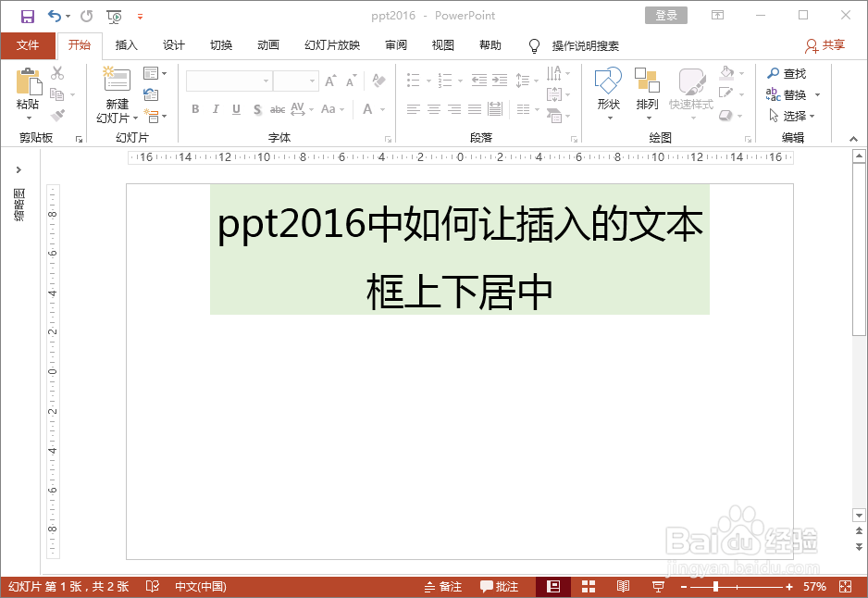Screen dimensions: 868x598
Task: Click the font color A button
Action: pyautogui.click(x=367, y=109)
